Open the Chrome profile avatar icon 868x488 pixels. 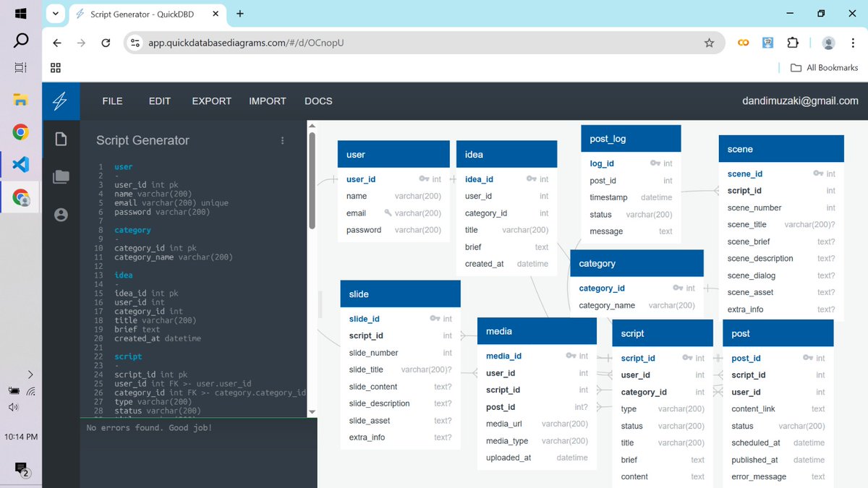828,43
